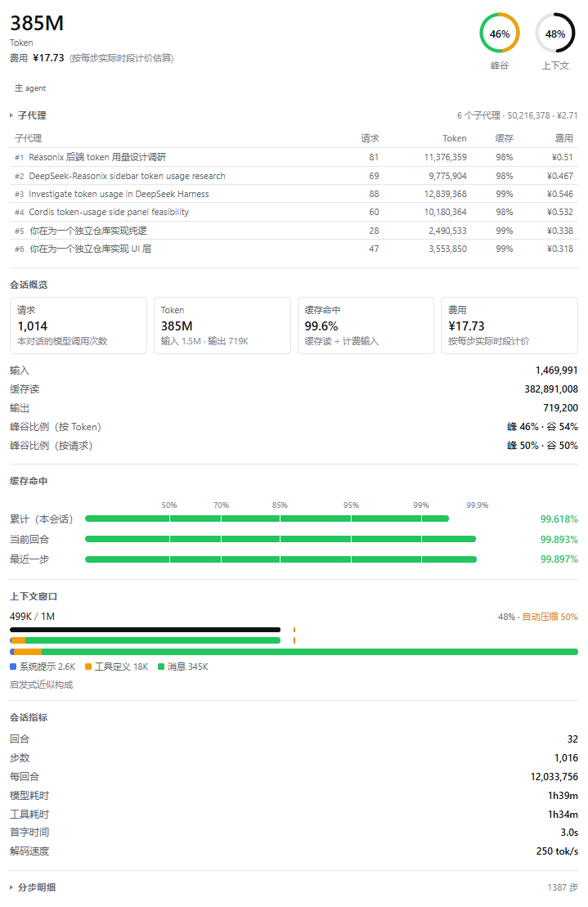The width and height of the screenshot is (588, 907).
Task: Click the 费用 ¥17.73 header line
Action: pos(92,58)
